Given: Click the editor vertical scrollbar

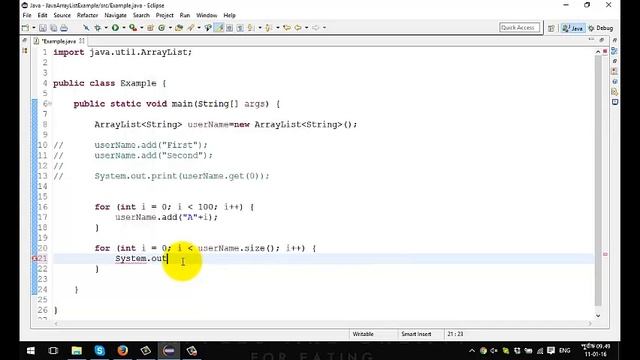Looking at the screenshot, I should coord(598,180).
